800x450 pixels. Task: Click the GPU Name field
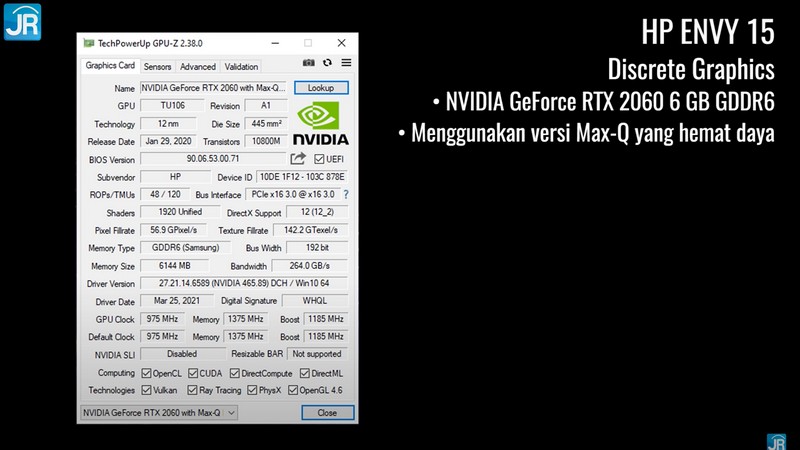213,88
